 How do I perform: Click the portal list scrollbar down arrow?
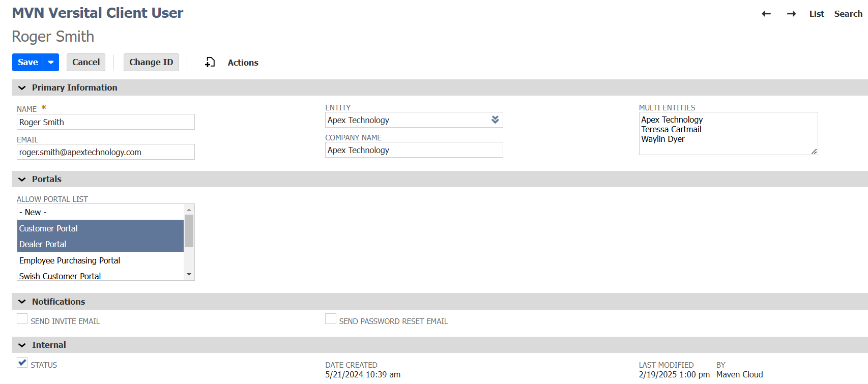tap(189, 275)
